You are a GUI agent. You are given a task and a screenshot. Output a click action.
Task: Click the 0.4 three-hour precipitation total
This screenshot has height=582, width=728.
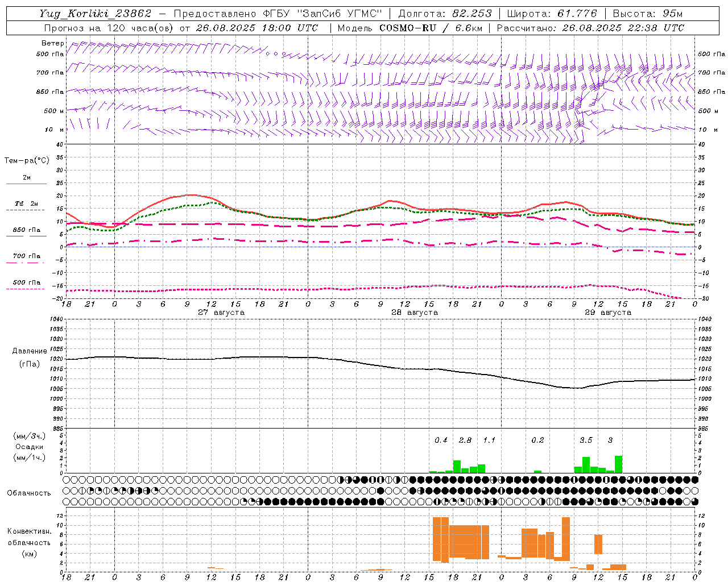tap(441, 440)
